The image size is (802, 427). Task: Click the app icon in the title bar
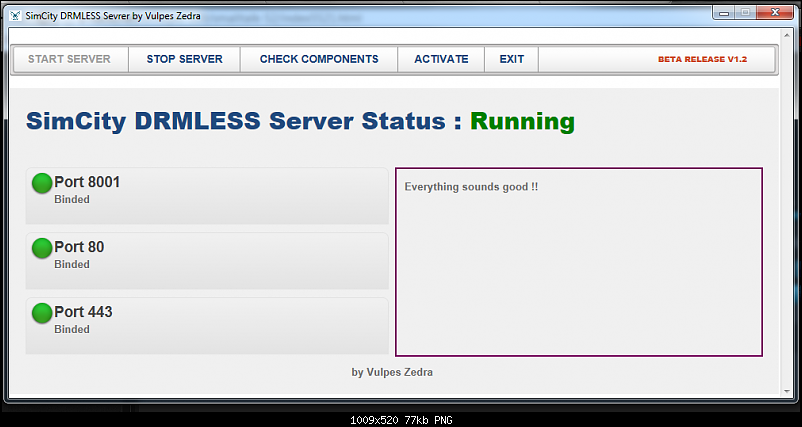[15, 15]
